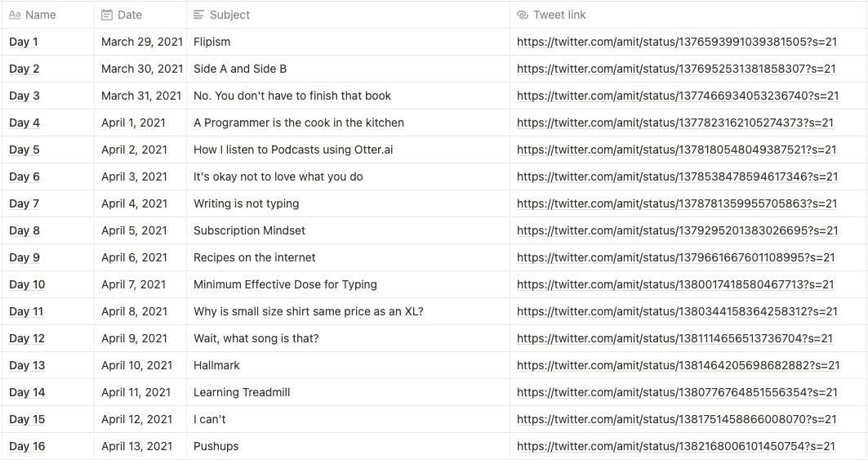This screenshot has width=868, height=460.
Task: Open the Tweet link column header menu
Action: point(559,15)
